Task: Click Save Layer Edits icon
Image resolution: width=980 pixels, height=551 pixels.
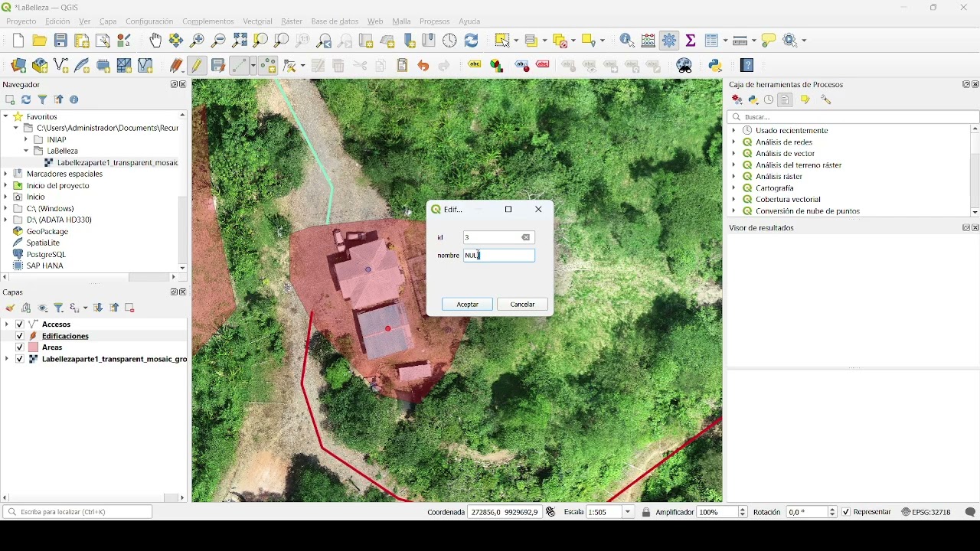Action: (218, 67)
